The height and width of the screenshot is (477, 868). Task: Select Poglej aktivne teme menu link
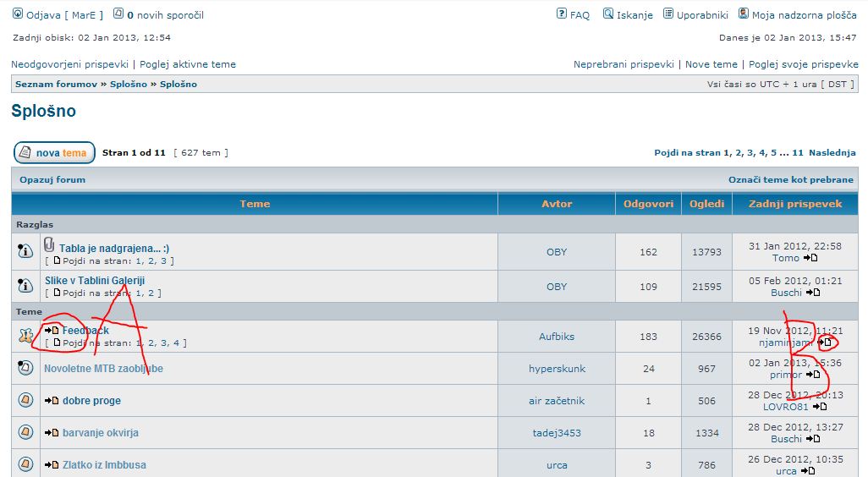coord(188,64)
